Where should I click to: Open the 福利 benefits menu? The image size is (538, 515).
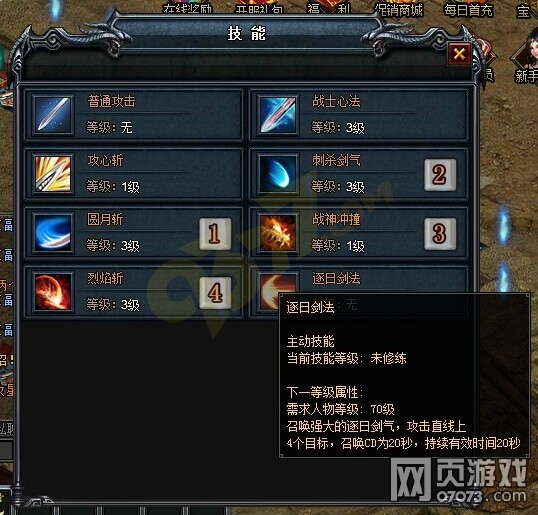click(x=329, y=8)
